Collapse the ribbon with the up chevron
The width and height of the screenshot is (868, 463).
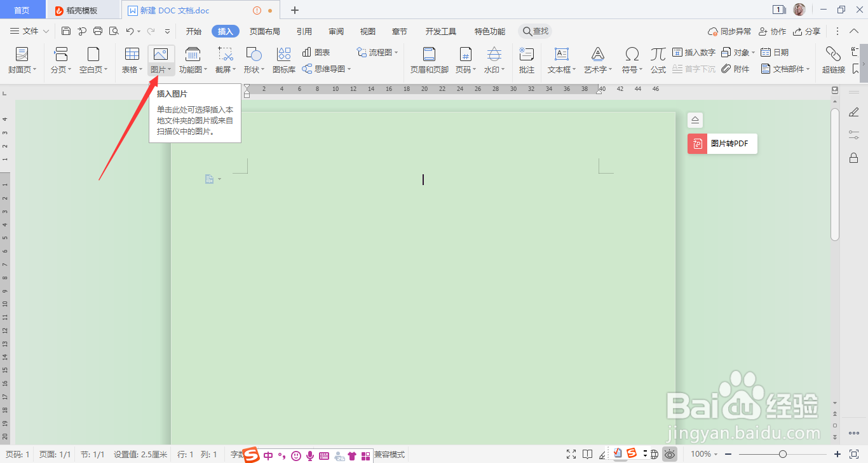(x=854, y=31)
